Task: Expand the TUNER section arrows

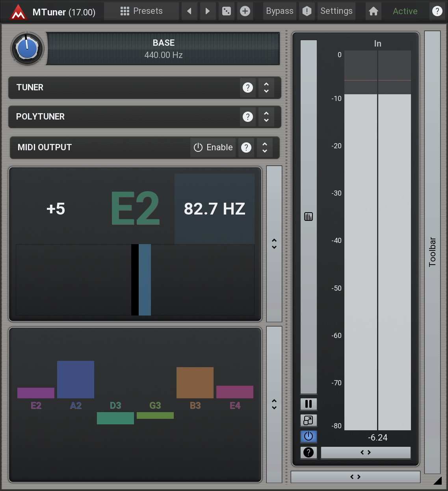Action: [266, 88]
